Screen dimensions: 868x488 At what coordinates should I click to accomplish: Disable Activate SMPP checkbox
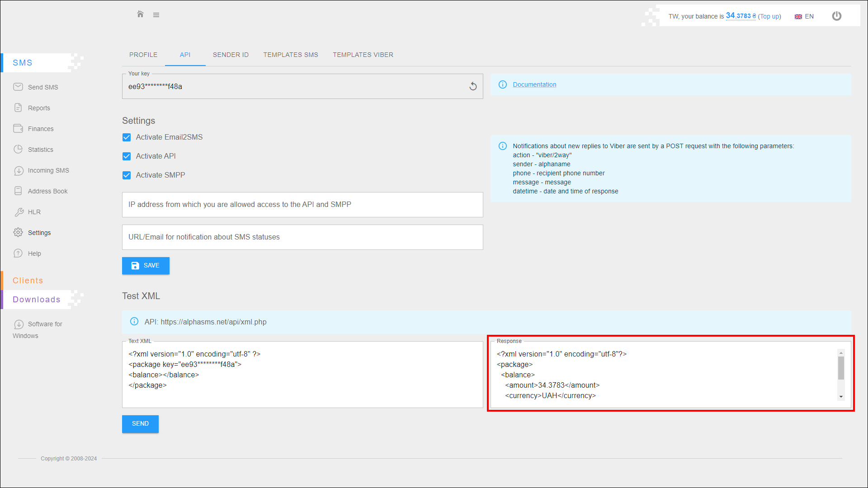click(127, 175)
